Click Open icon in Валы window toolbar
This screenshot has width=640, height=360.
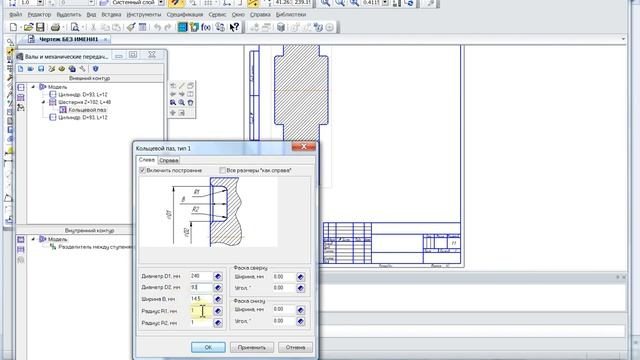(31, 69)
